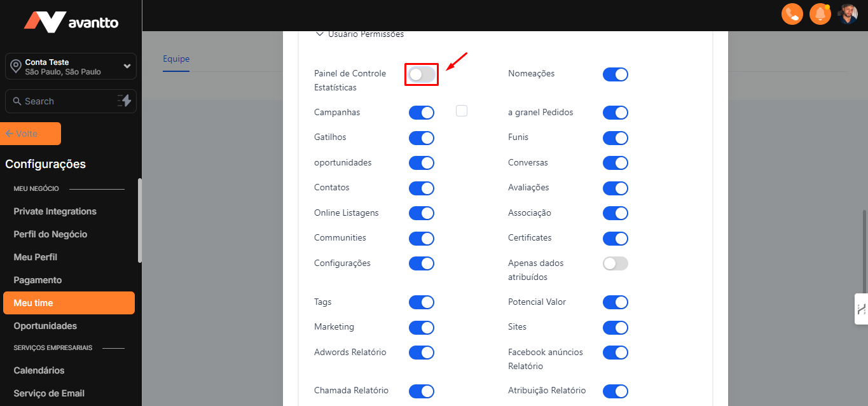Open the notifications bell
Screen dimensions: 868x406
tap(820, 14)
